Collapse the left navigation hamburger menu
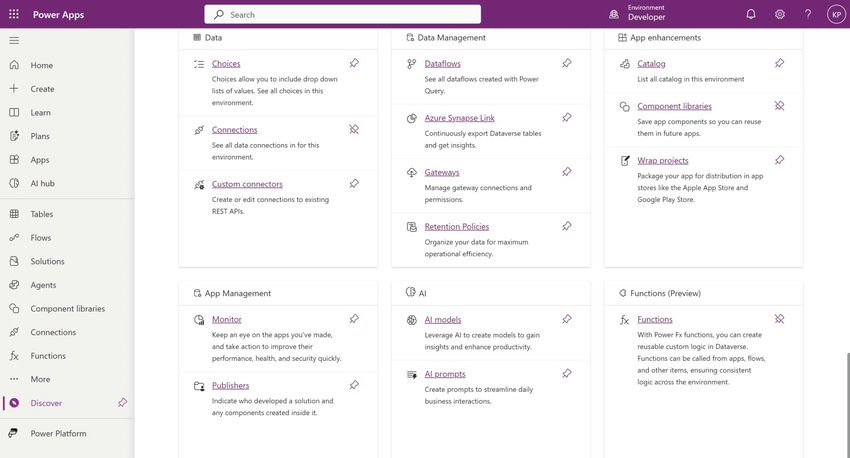Image resolution: width=850 pixels, height=458 pixels. [x=14, y=40]
